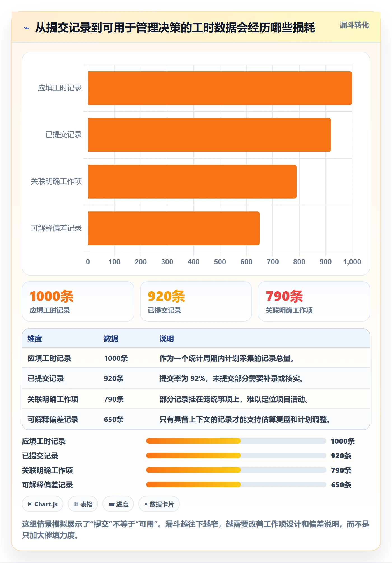Click chart y-axis label 应填工时记录
Screen dimensions: 392x563
[x=60, y=88]
